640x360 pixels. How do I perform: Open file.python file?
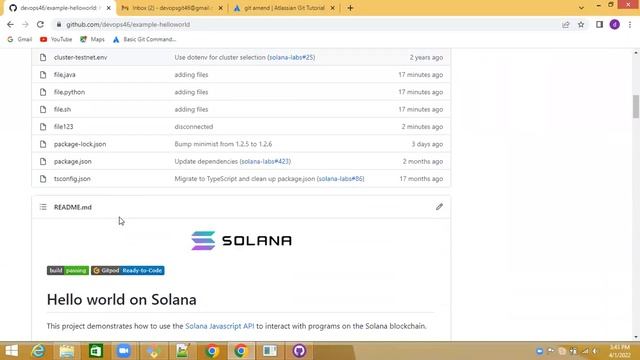click(x=69, y=92)
